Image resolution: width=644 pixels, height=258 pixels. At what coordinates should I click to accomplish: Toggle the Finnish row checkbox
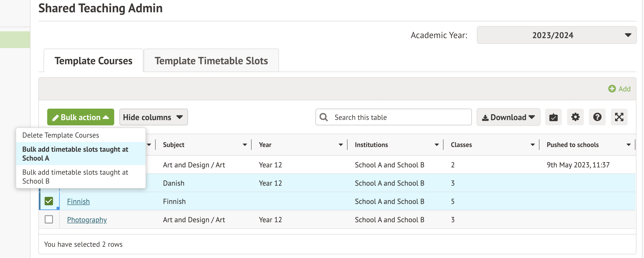click(49, 201)
